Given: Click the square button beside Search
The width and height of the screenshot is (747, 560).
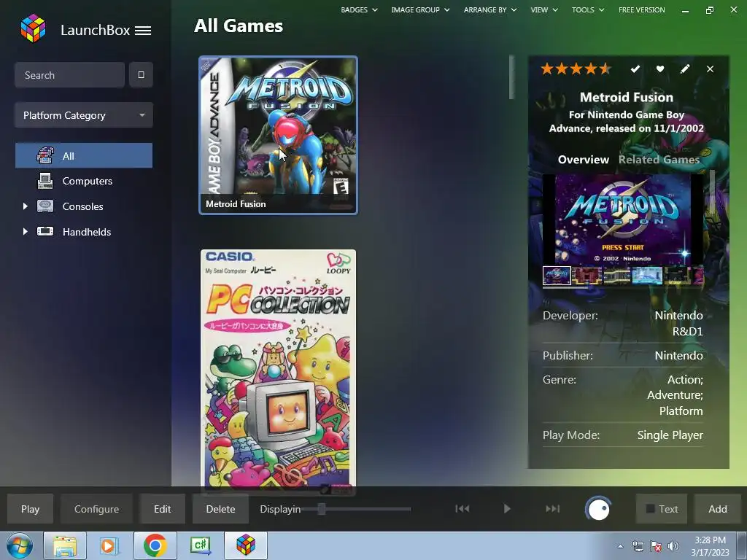Looking at the screenshot, I should click(x=141, y=75).
